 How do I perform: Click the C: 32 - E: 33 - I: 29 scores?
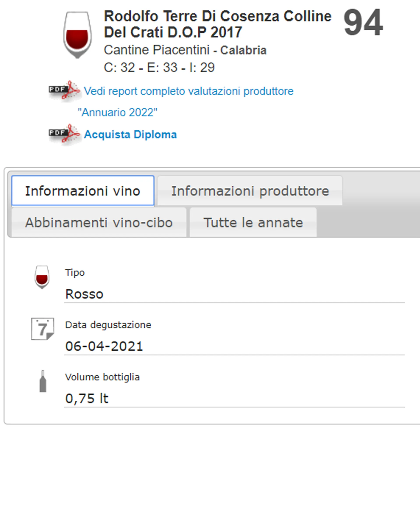(x=159, y=68)
